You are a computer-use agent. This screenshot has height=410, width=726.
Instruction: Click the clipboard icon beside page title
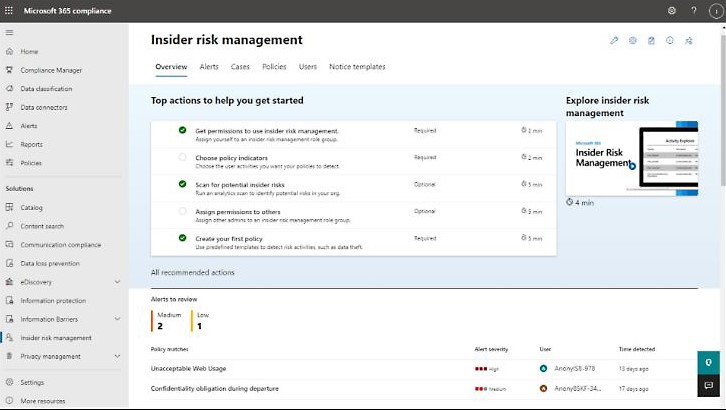coord(651,40)
